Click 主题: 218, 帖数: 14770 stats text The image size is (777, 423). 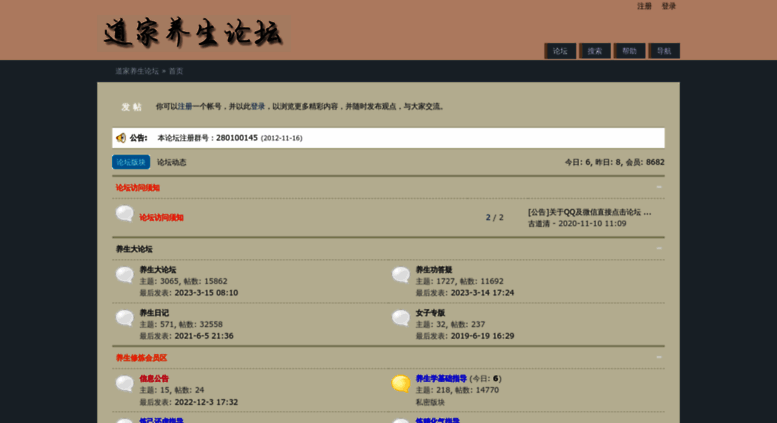tap(457, 390)
